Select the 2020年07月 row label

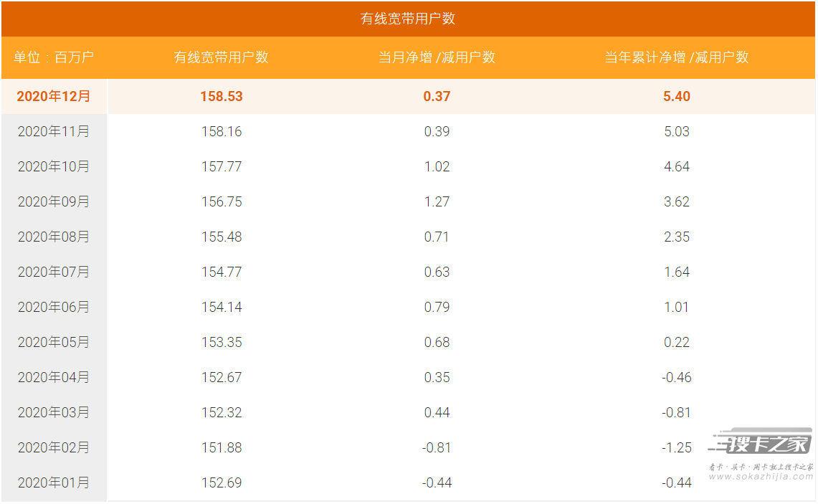[x=54, y=272]
